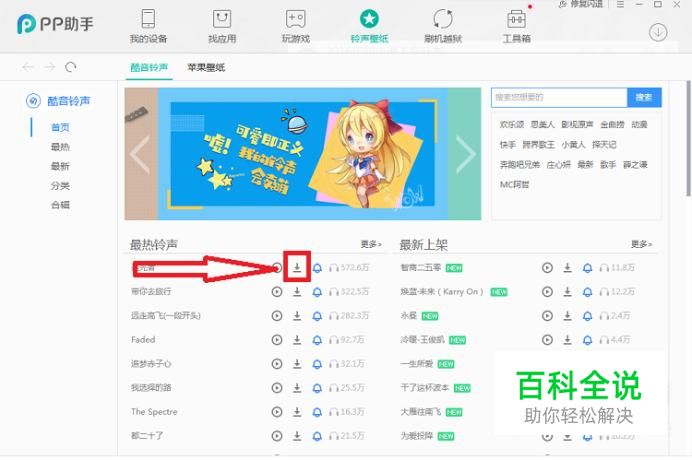The height and width of the screenshot is (460, 692).
Task: Focus the ringtone search input field
Action: coord(559,97)
